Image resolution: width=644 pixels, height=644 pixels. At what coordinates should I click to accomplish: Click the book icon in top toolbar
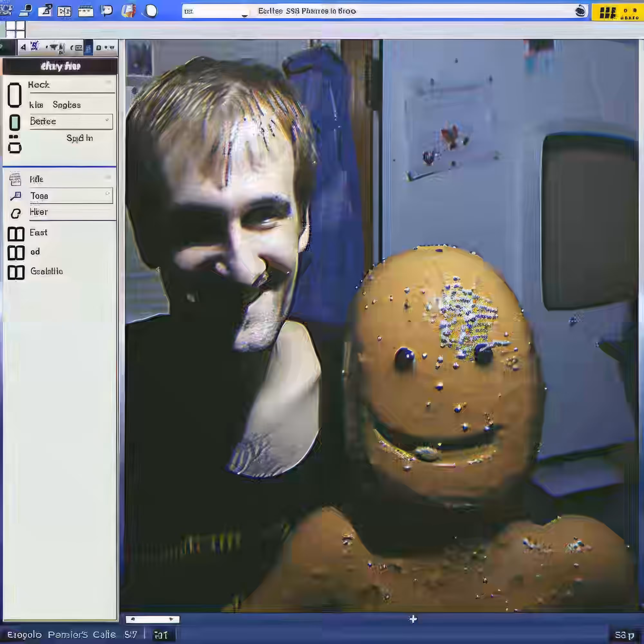[x=128, y=11]
